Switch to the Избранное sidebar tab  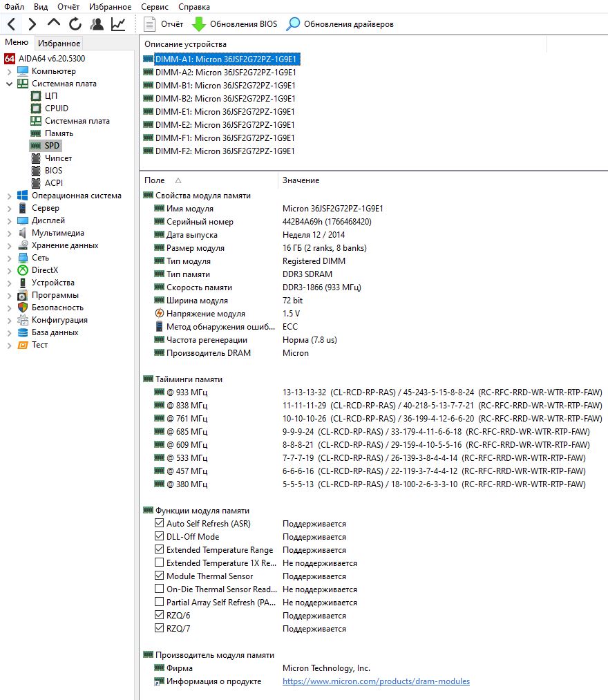click(x=59, y=44)
